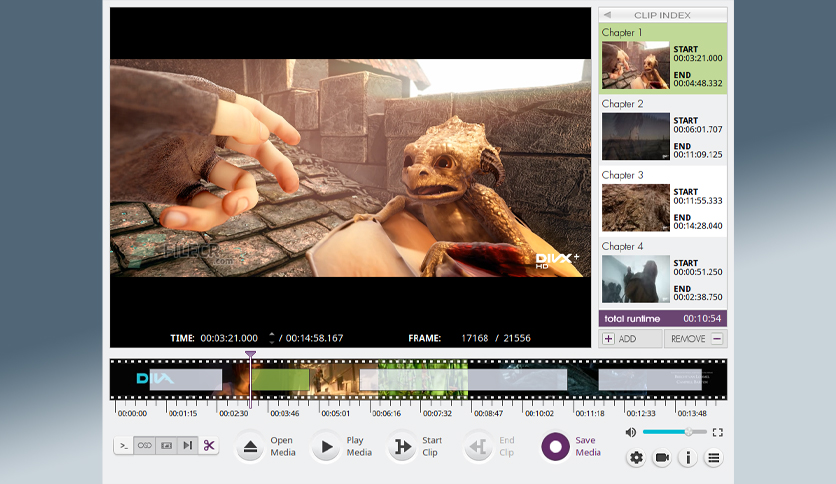This screenshot has height=484, width=836.
Task: Click the current time field 00:03:21.000
Action: (x=229, y=338)
